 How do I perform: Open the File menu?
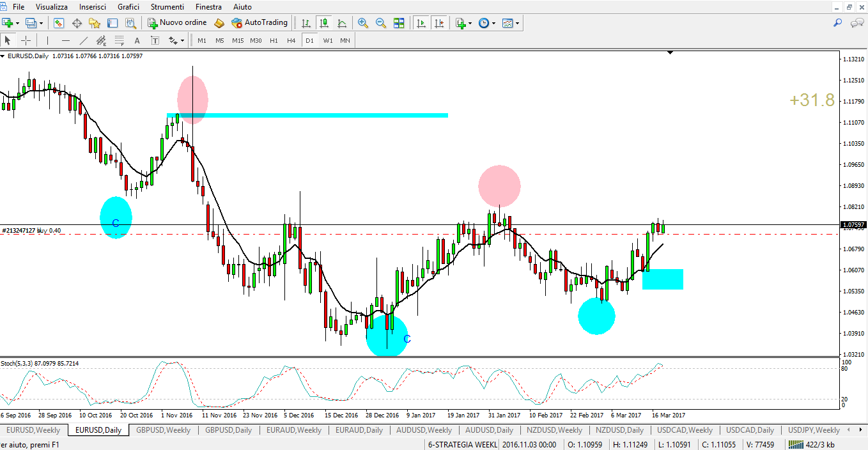click(x=19, y=6)
